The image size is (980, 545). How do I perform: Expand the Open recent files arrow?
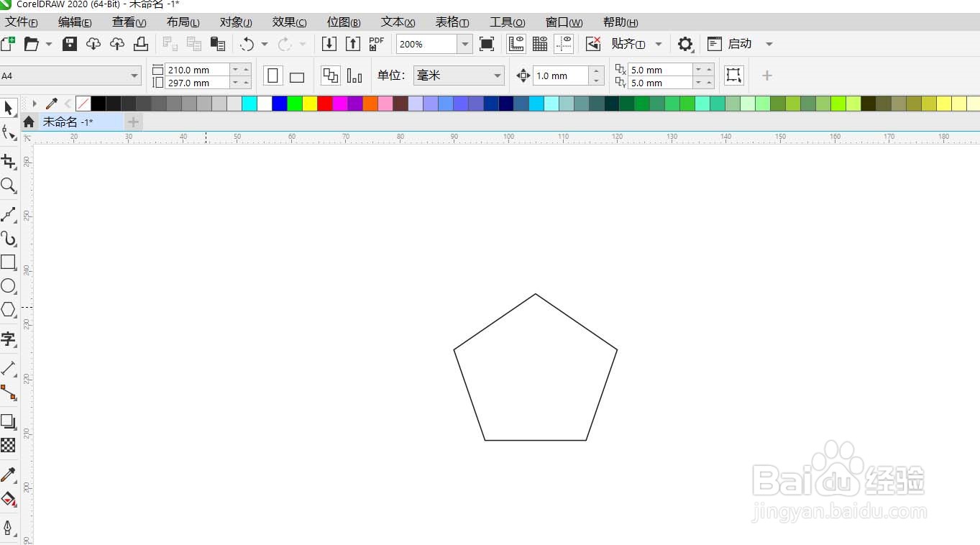(49, 44)
